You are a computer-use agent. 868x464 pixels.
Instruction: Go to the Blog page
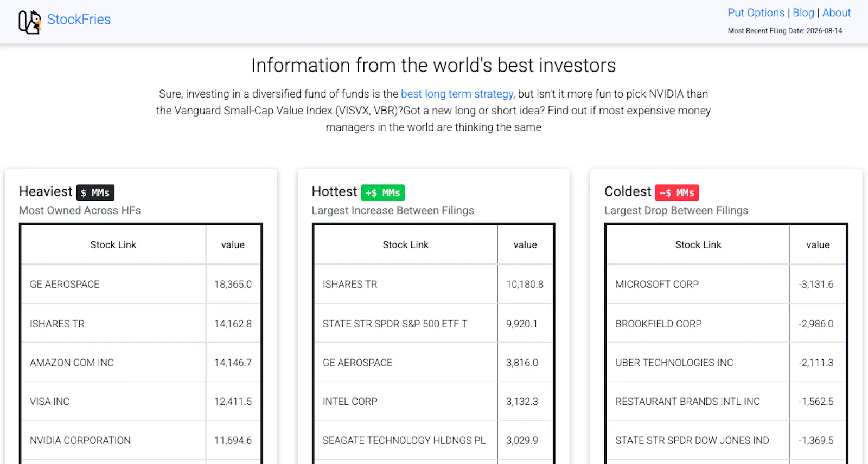click(803, 12)
